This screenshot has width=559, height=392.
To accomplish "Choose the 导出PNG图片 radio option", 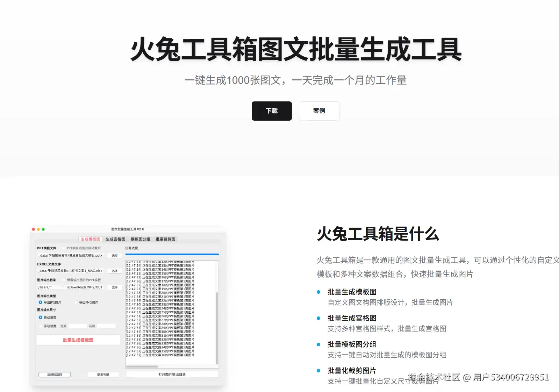I will point(76,302).
